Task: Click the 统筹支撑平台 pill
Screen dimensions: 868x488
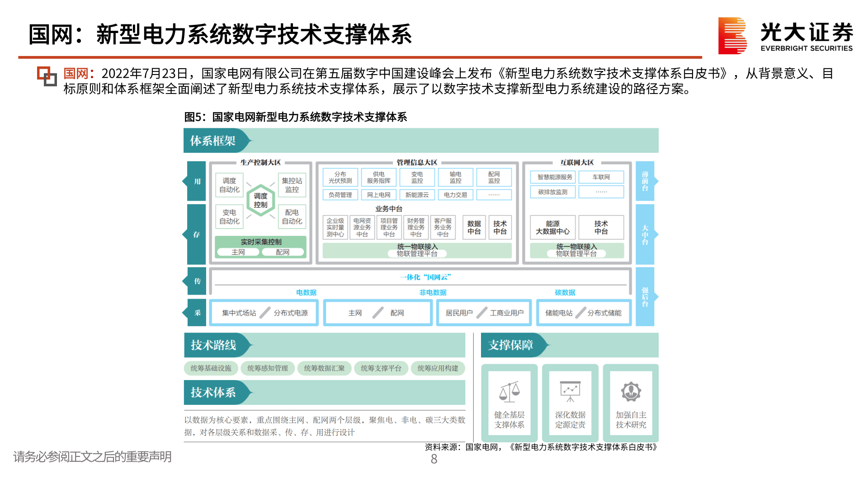Action: click(x=381, y=368)
